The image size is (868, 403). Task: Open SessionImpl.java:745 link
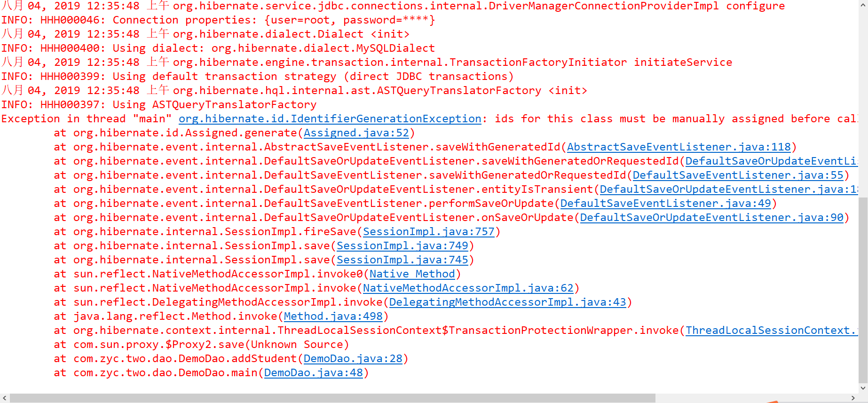(x=402, y=260)
